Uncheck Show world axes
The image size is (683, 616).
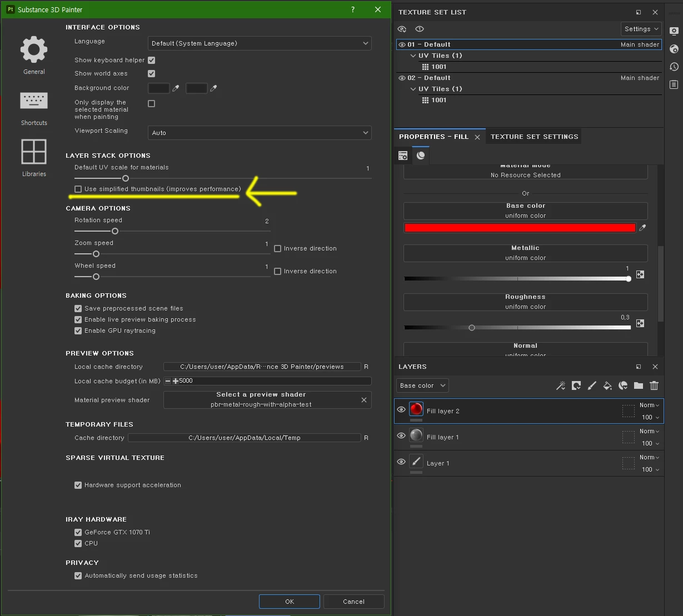coord(151,73)
